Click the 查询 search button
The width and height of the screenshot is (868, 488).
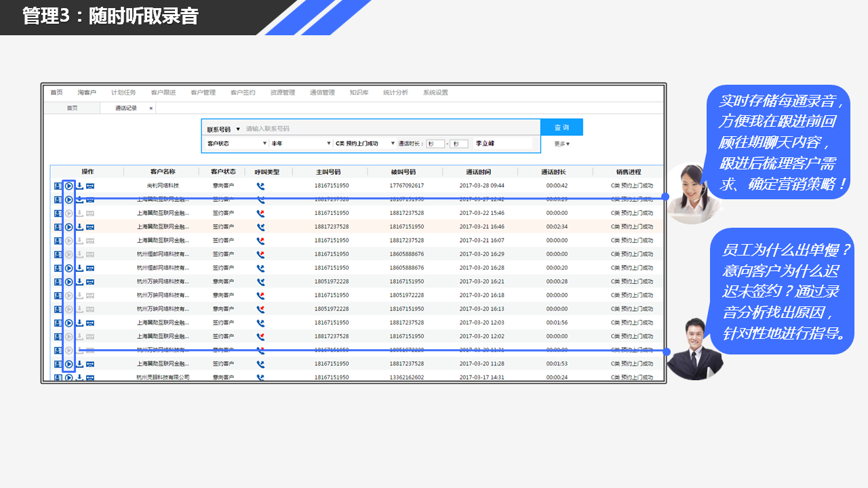coord(561,127)
